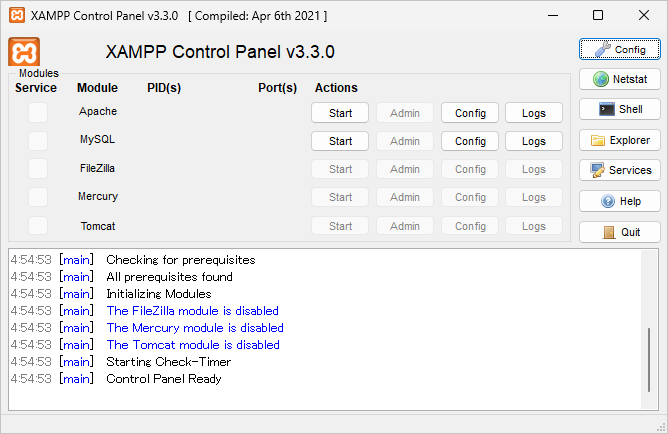Screen dimensions: 668x434
Task: Start the MySQL module
Action: point(340,141)
